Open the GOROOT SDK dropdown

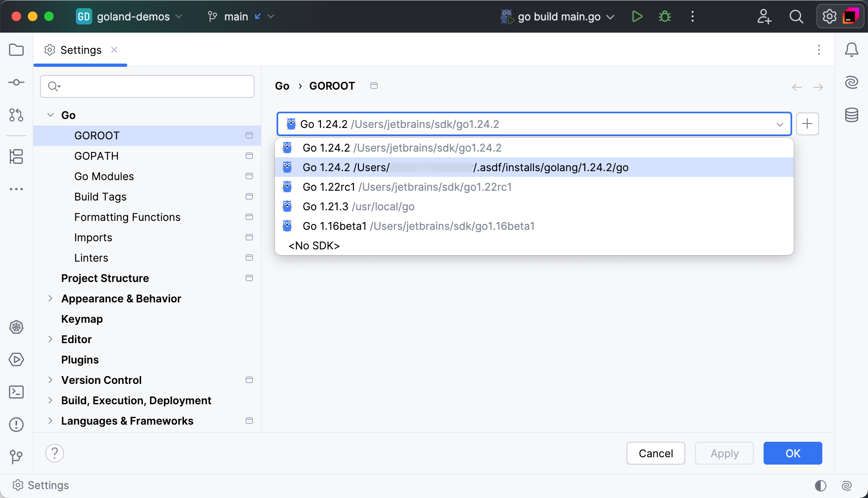coord(780,124)
